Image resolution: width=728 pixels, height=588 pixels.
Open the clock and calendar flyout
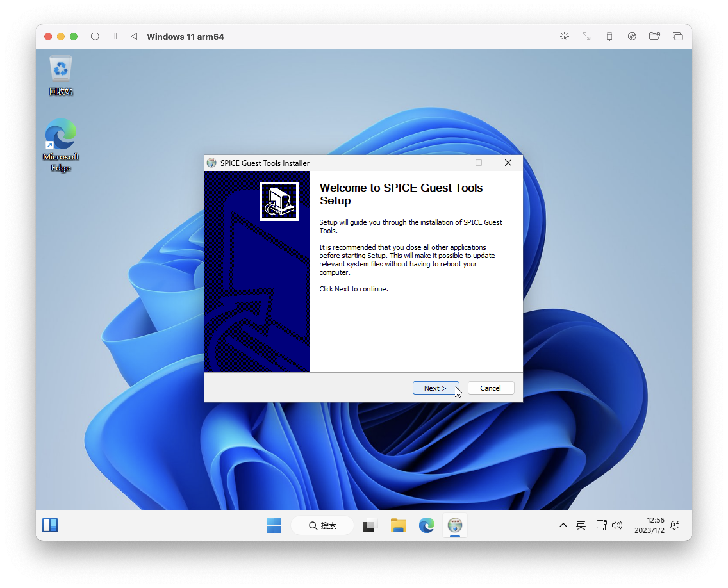point(649,525)
